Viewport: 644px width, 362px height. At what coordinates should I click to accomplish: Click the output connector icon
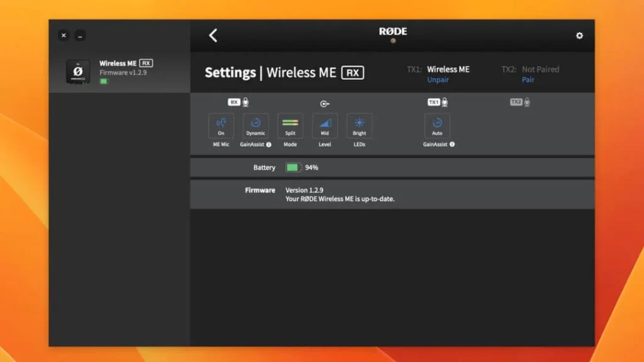click(325, 104)
